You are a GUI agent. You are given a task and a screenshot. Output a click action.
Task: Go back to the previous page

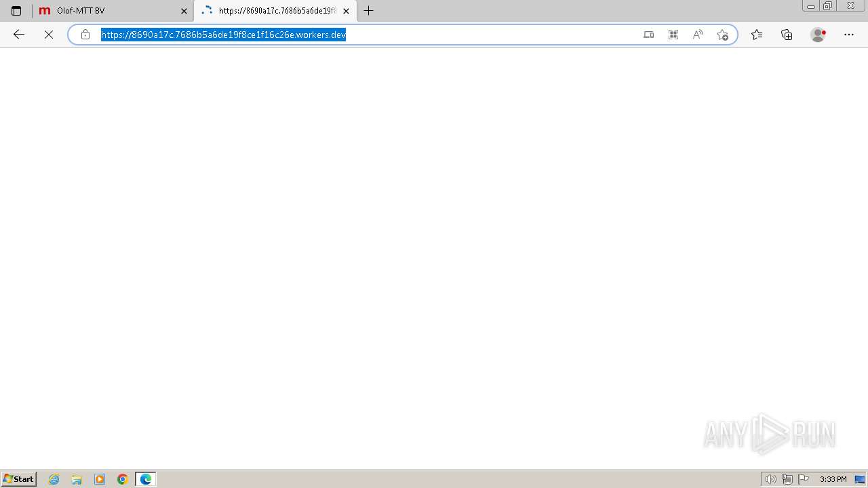[x=19, y=35]
